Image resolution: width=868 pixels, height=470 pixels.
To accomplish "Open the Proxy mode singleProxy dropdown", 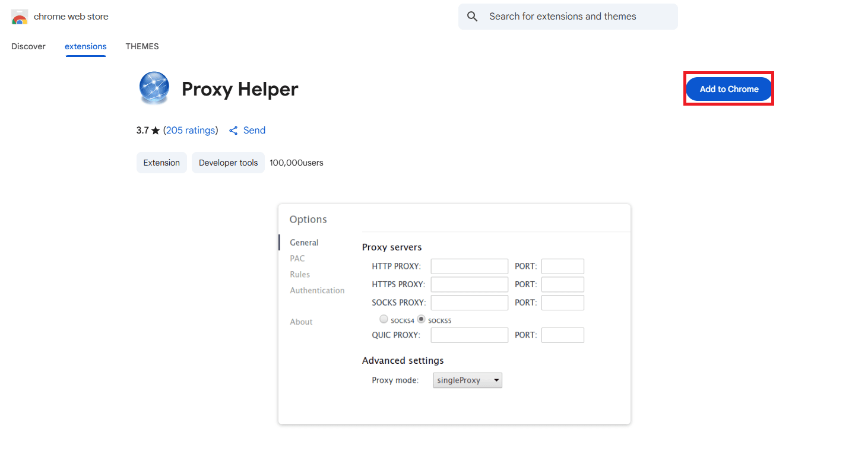I will pyautogui.click(x=467, y=380).
